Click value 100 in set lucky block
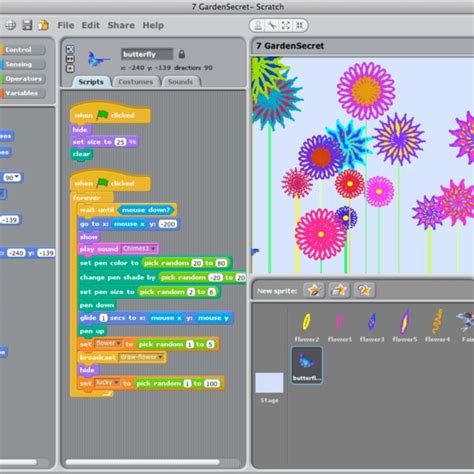 click(x=212, y=383)
